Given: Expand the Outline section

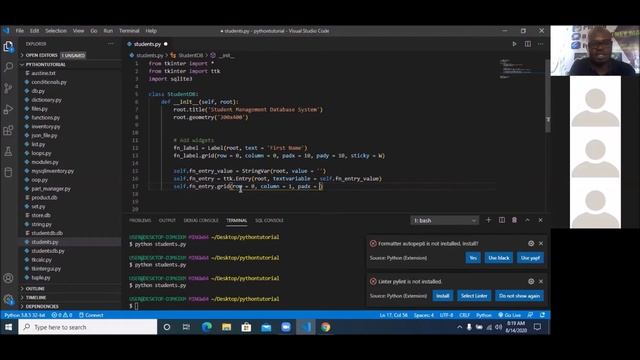Looking at the screenshot, I should click(x=71, y=289).
